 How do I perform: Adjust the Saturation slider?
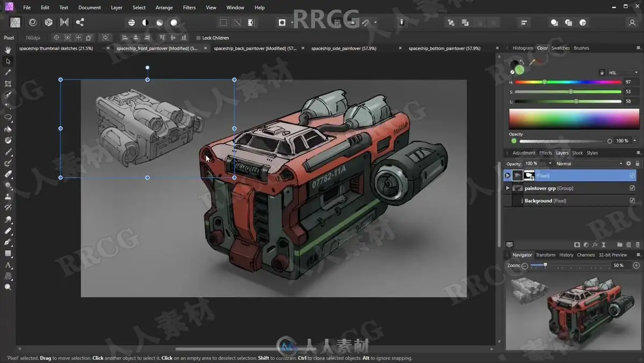coord(569,92)
